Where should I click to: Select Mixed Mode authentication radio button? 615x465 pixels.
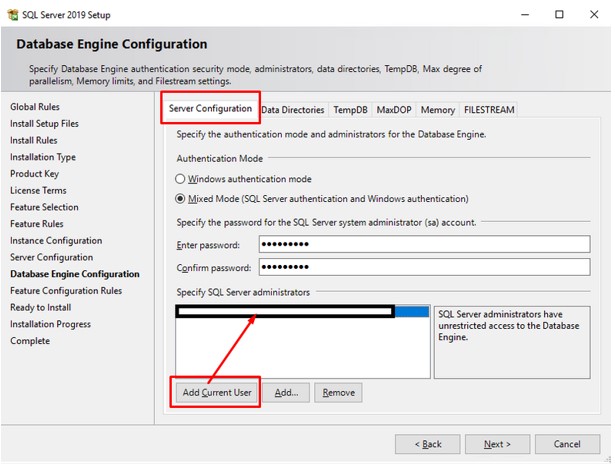(180, 199)
